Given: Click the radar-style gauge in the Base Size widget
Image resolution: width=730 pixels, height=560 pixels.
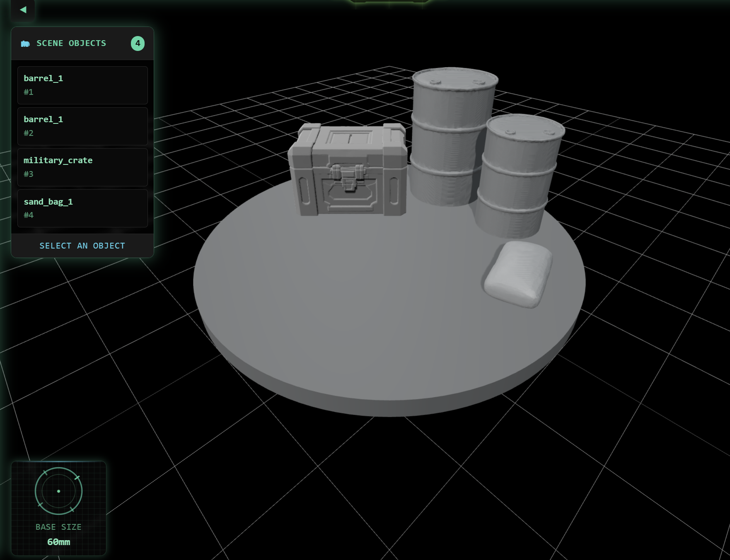Looking at the screenshot, I should click(58, 491).
